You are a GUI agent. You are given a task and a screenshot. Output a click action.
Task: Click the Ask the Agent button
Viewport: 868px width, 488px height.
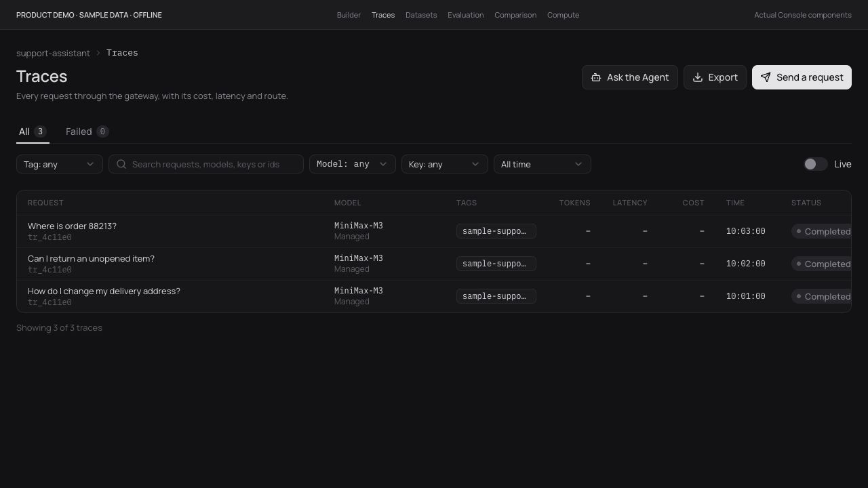(x=630, y=77)
